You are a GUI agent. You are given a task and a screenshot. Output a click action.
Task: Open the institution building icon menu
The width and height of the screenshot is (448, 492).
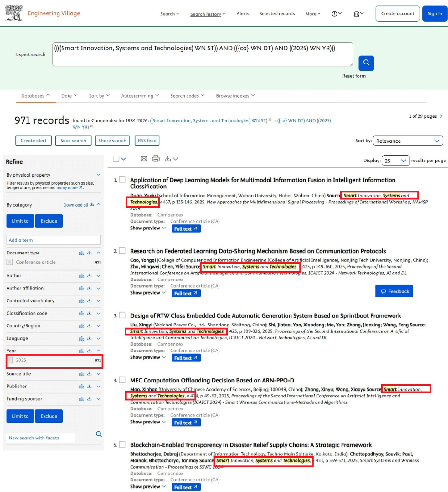pos(358,14)
